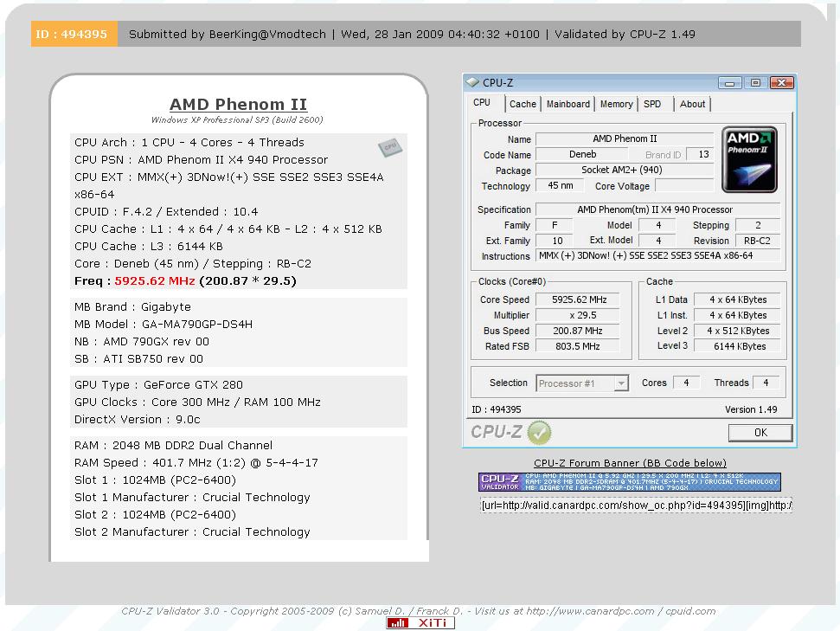Open the SPD tab
The height and width of the screenshot is (631, 840).
point(652,104)
